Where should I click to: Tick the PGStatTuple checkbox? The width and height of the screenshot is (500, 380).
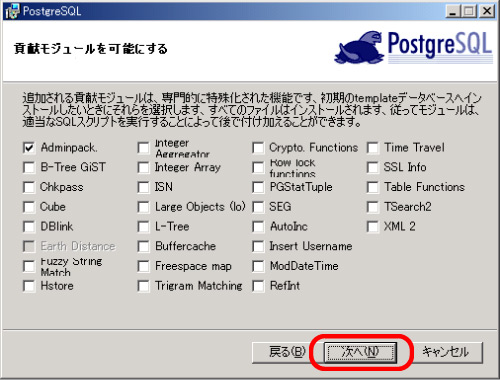(x=258, y=187)
